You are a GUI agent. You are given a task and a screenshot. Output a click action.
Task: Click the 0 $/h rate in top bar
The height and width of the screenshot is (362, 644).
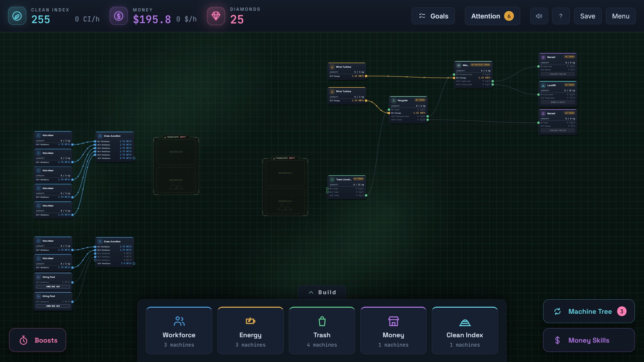[x=186, y=19]
